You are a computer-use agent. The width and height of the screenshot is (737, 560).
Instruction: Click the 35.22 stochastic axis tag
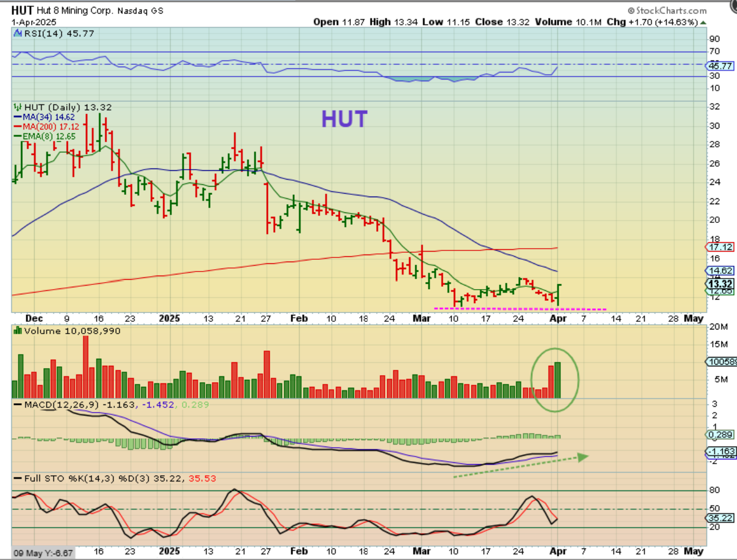coord(720,518)
